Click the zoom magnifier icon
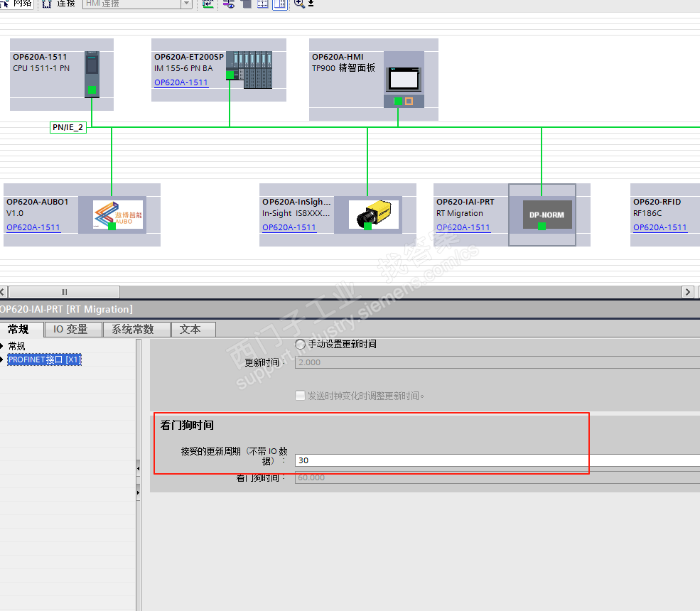This screenshot has height=611, width=700. (299, 4)
